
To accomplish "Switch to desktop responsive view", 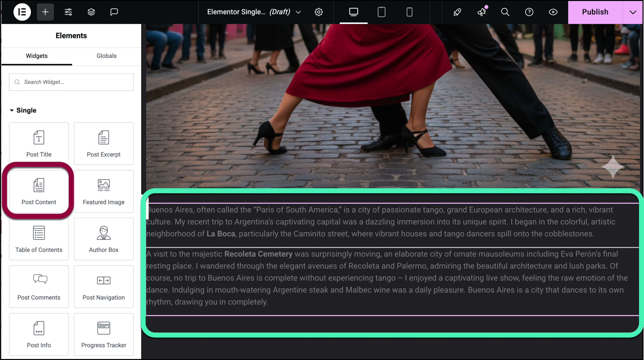I will click(353, 12).
